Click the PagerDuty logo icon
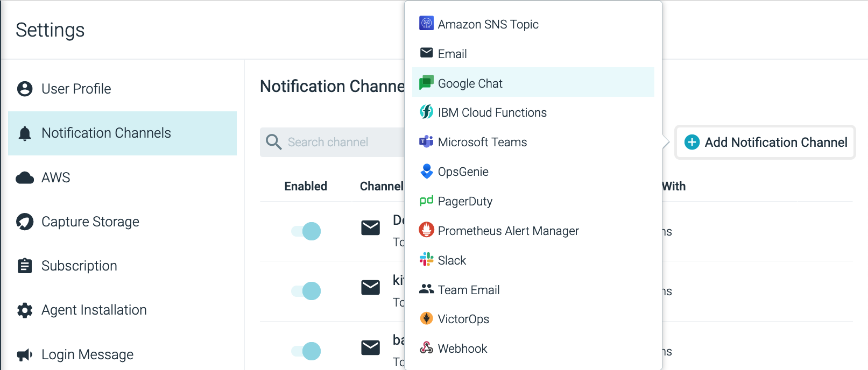The image size is (868, 370). (x=426, y=201)
